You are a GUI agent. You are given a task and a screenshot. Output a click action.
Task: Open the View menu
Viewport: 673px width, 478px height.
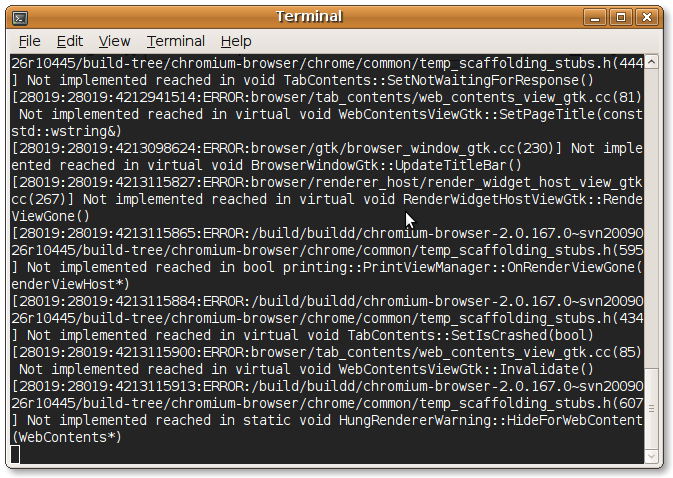pyautogui.click(x=114, y=41)
